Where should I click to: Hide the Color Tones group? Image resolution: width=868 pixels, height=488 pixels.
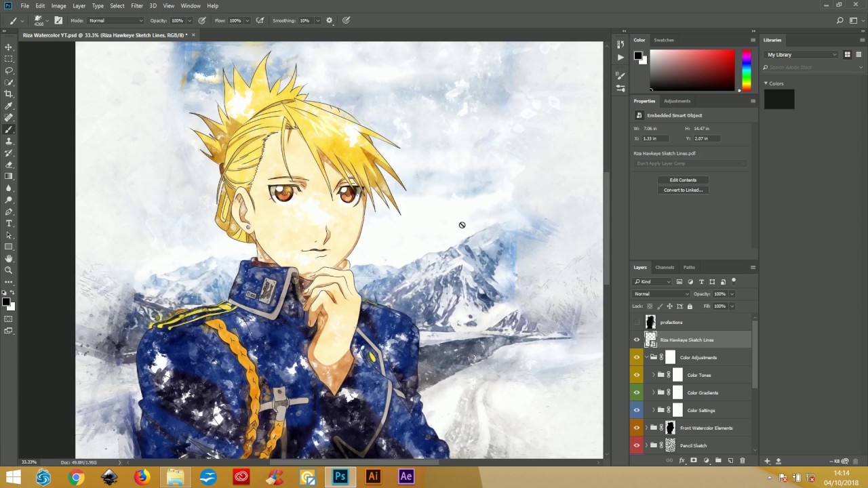(x=636, y=375)
